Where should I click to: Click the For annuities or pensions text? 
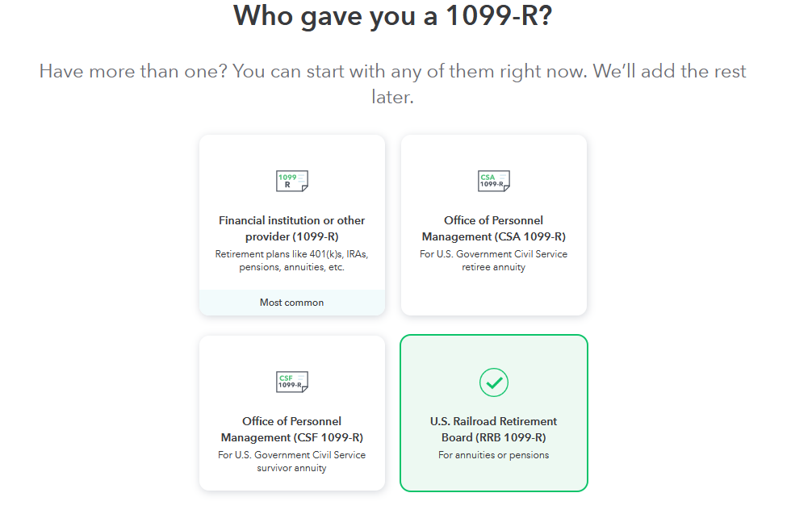tap(493, 455)
